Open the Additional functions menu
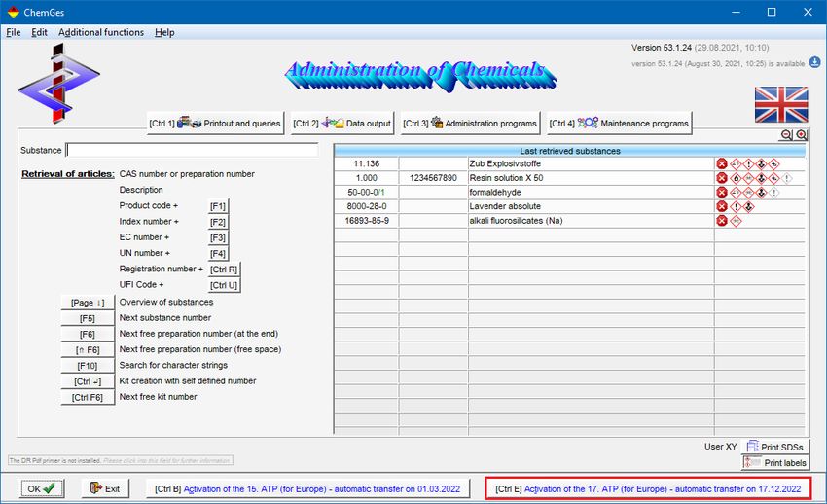 [x=101, y=32]
